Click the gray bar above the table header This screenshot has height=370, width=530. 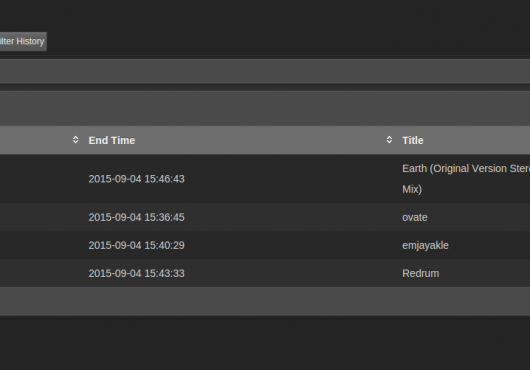pos(265,109)
